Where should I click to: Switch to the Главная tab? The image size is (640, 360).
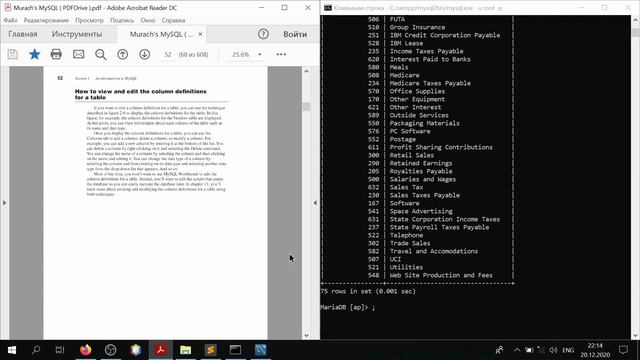tap(23, 34)
